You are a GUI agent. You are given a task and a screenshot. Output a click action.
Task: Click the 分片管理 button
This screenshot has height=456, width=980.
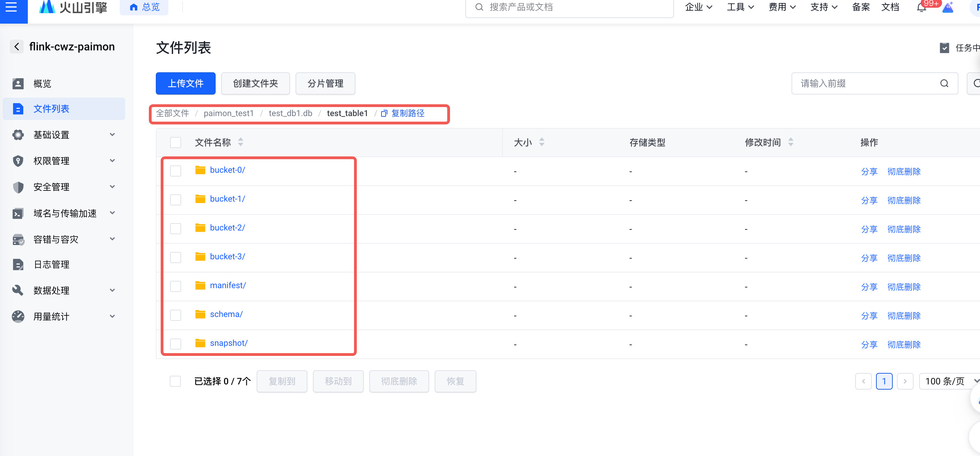(326, 83)
